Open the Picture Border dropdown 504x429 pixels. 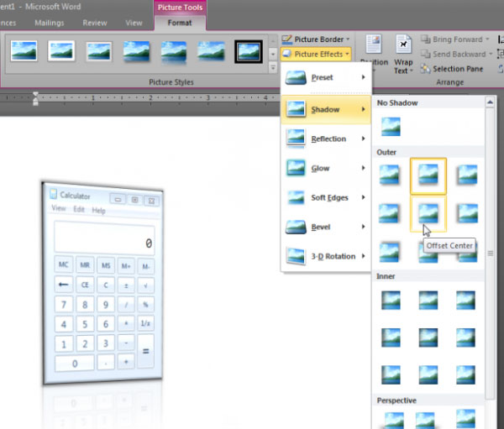[x=316, y=39]
